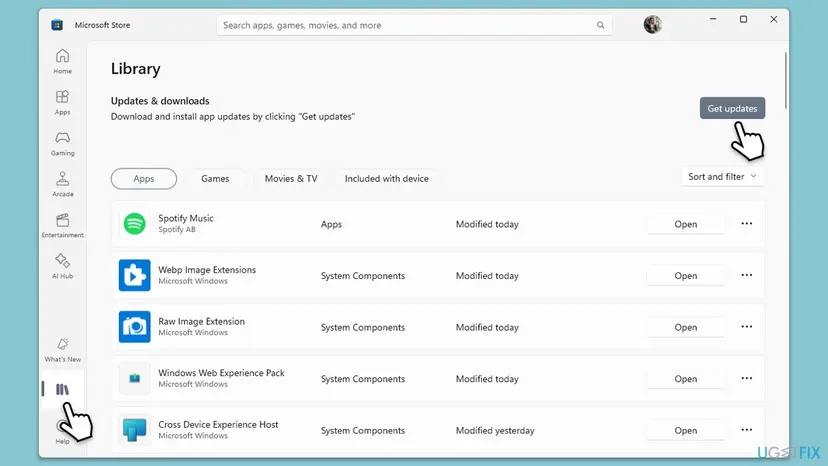Click the Webp Image Extensions title text
The height and width of the screenshot is (466, 828).
[207, 269]
